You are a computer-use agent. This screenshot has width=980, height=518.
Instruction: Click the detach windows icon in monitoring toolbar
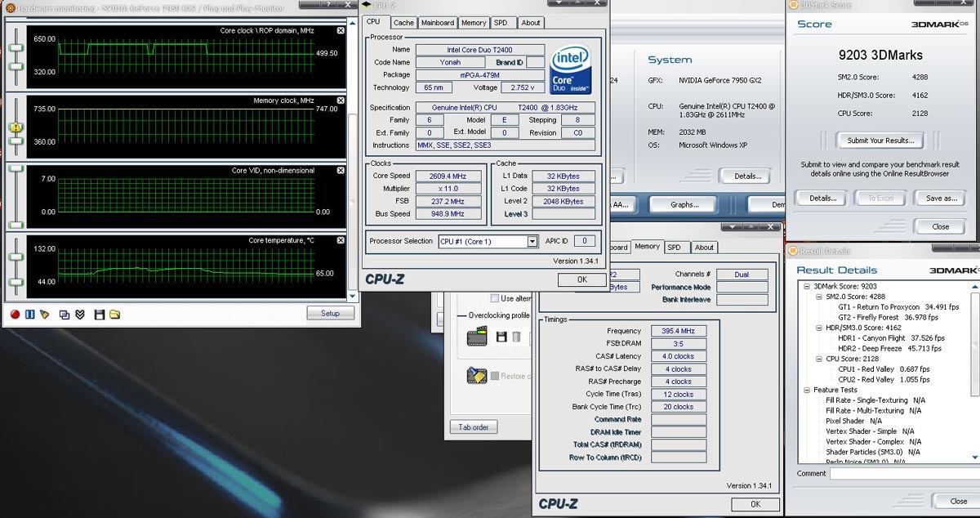click(65, 314)
